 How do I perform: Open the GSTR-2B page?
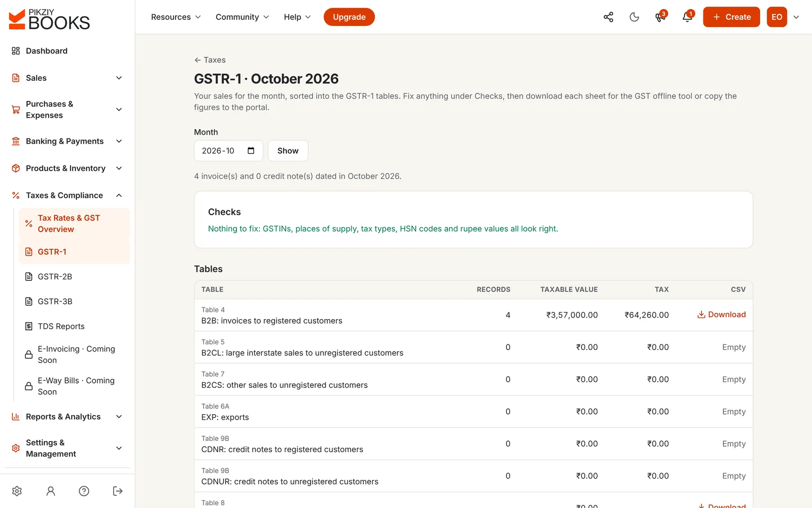(74, 276)
